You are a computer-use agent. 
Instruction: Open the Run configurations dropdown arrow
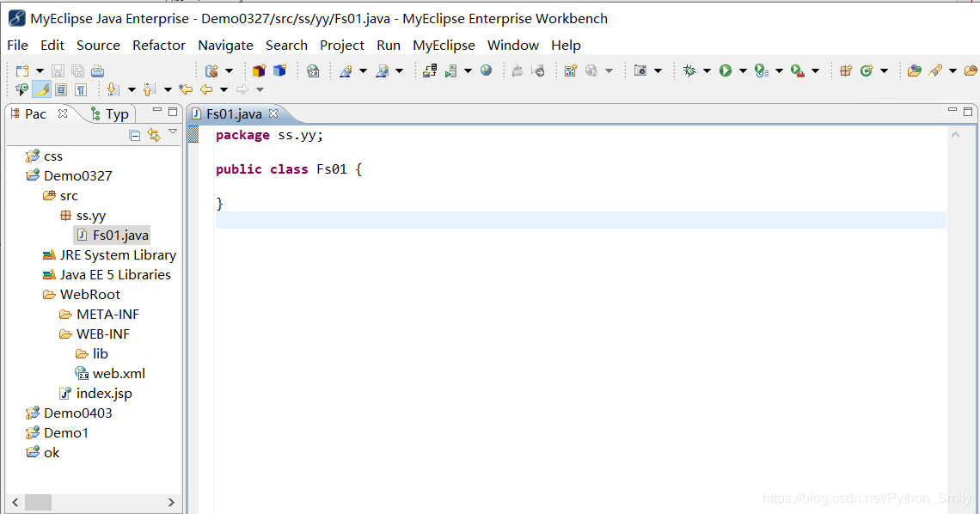tap(742, 70)
